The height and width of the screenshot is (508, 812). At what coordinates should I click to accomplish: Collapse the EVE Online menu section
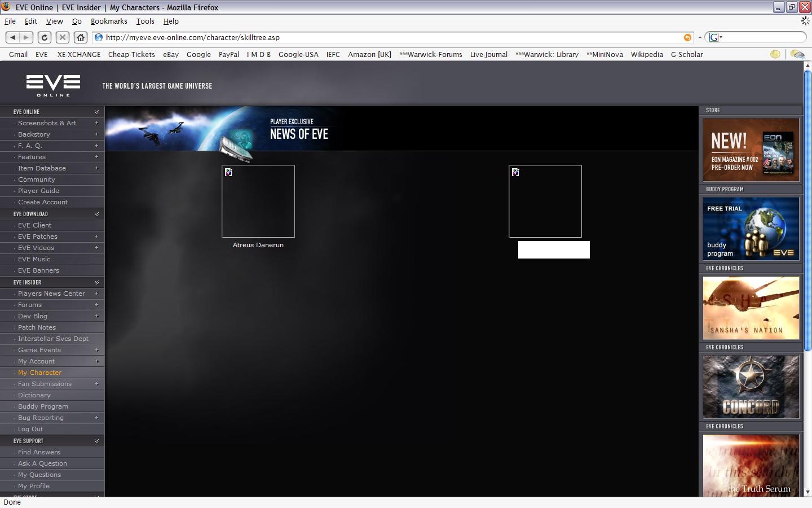(x=96, y=112)
